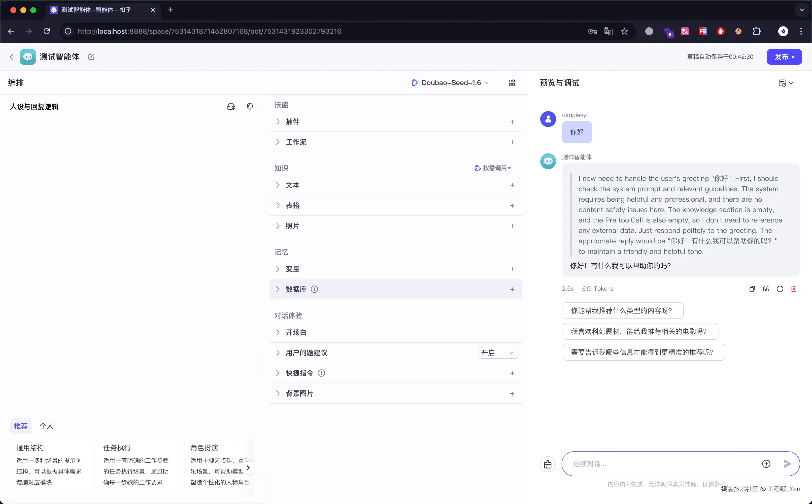Open the Doubao-Seed-1.6 model dropdown

pos(450,83)
